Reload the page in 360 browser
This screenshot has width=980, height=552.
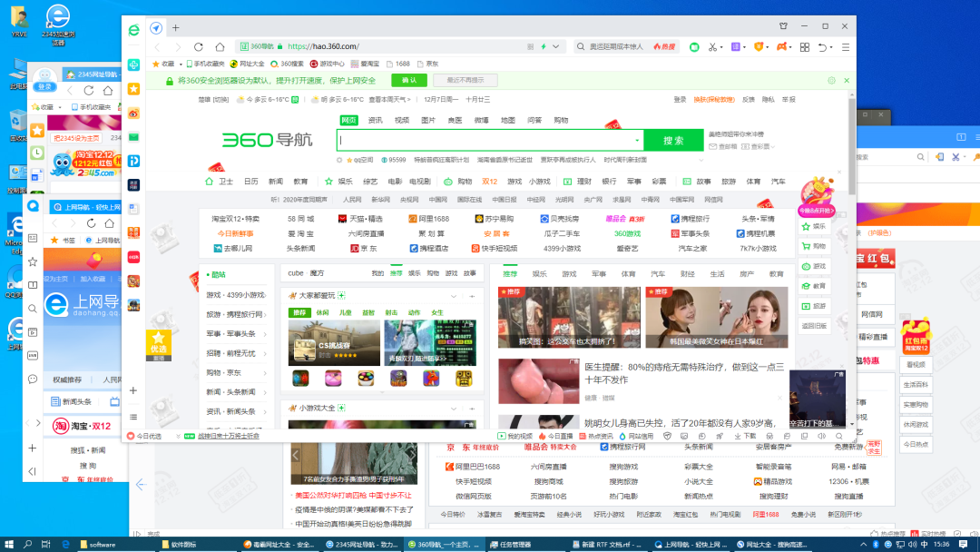pos(198,47)
